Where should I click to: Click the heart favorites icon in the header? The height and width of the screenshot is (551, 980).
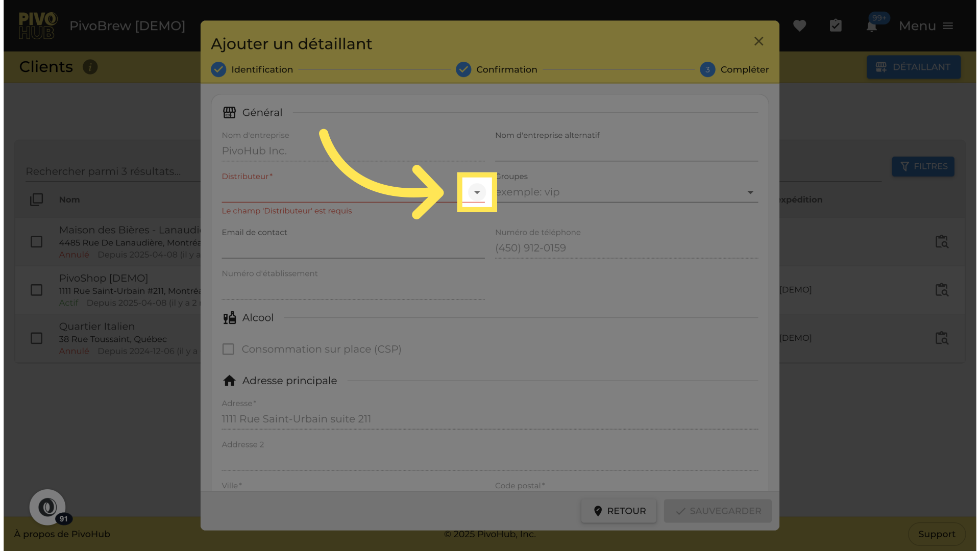pos(799,26)
